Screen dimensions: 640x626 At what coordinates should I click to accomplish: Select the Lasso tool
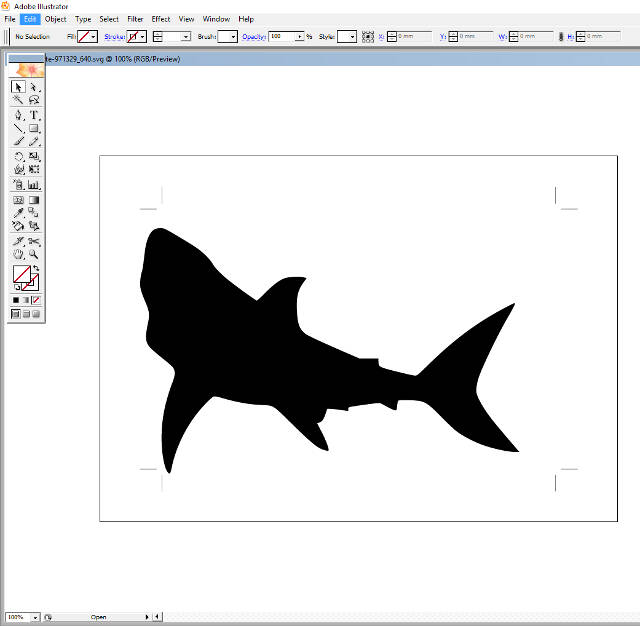click(x=34, y=100)
